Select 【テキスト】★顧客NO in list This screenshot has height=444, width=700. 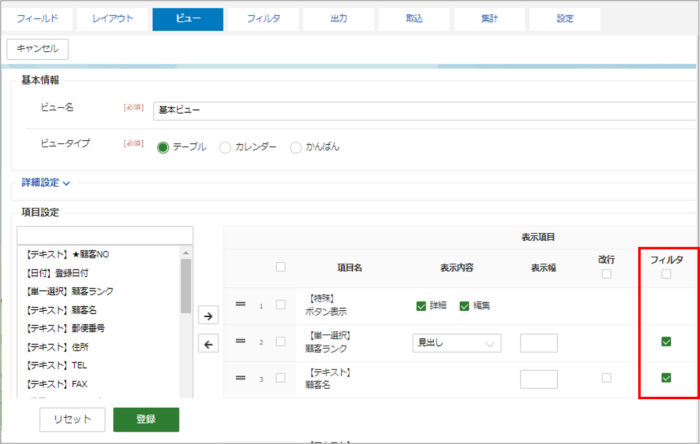coord(67,254)
